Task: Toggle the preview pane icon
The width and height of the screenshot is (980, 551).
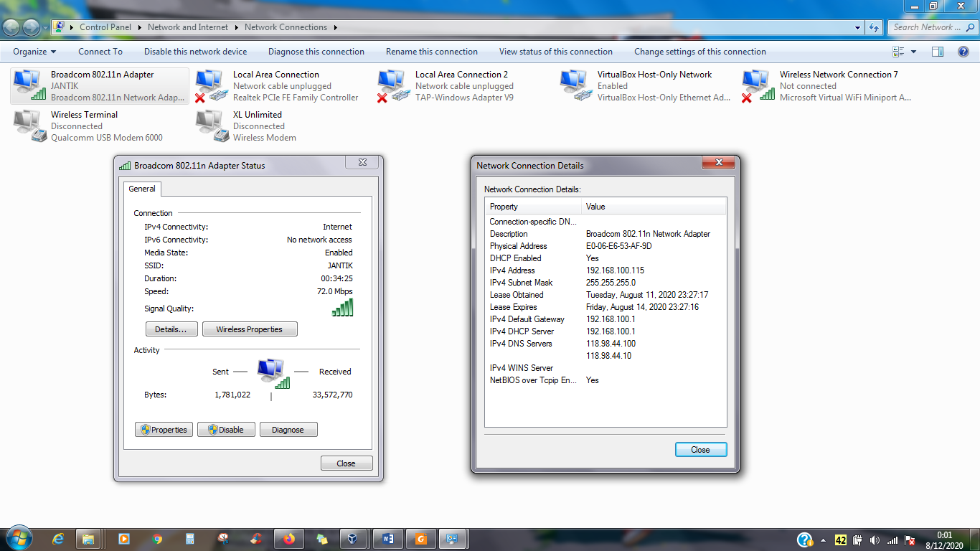Action: point(937,52)
